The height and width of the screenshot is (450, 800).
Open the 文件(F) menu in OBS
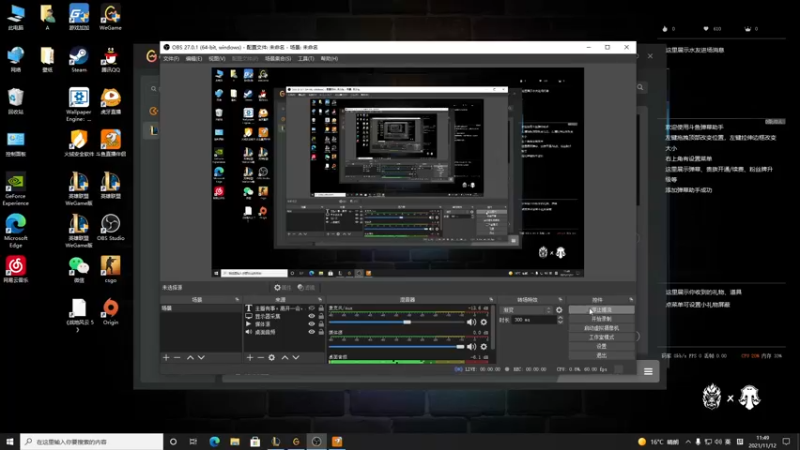(x=171, y=59)
